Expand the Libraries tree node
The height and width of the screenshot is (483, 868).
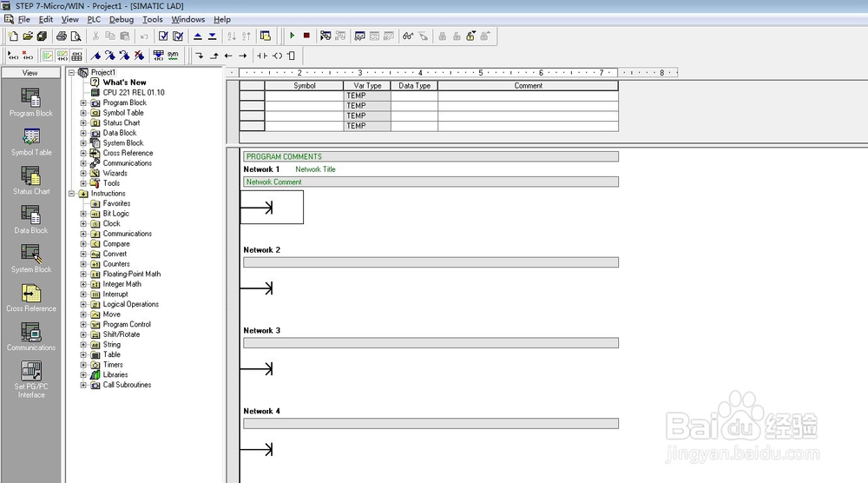pos(83,375)
